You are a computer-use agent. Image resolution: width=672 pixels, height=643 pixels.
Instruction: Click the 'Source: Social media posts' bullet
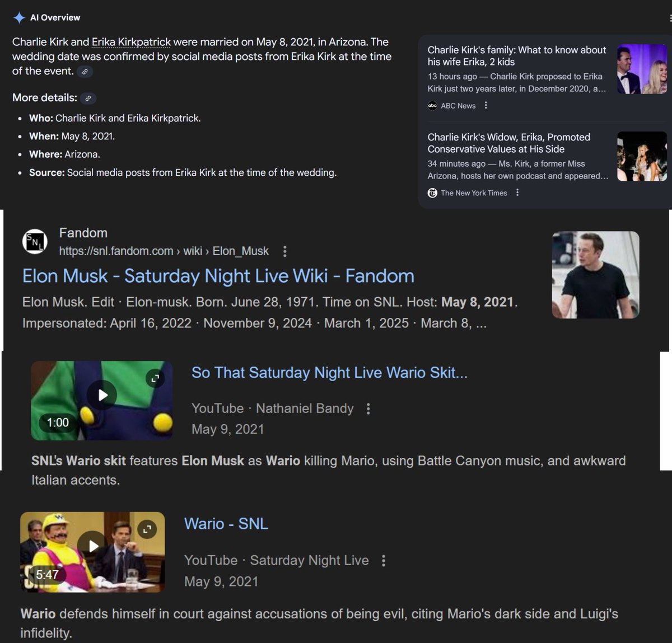[183, 172]
